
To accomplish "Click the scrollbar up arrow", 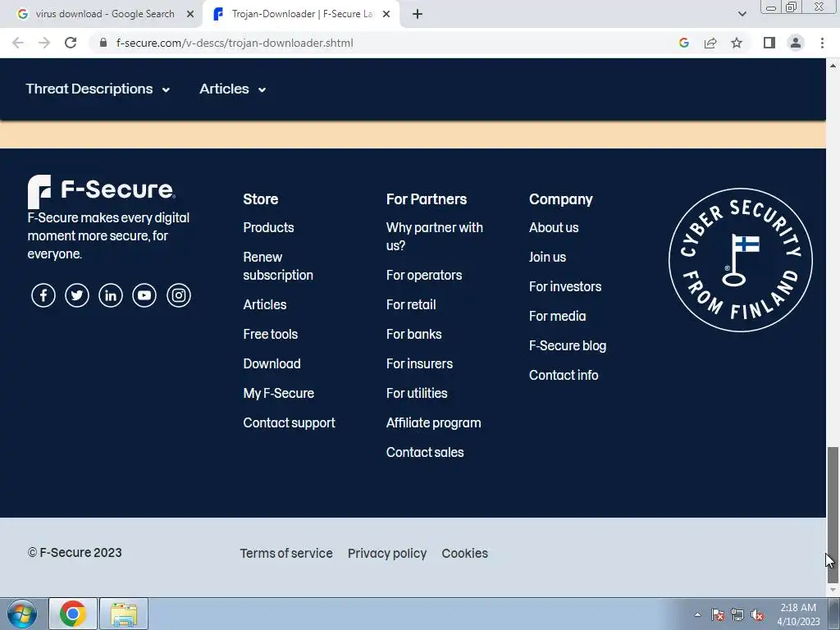I will tap(833, 66).
